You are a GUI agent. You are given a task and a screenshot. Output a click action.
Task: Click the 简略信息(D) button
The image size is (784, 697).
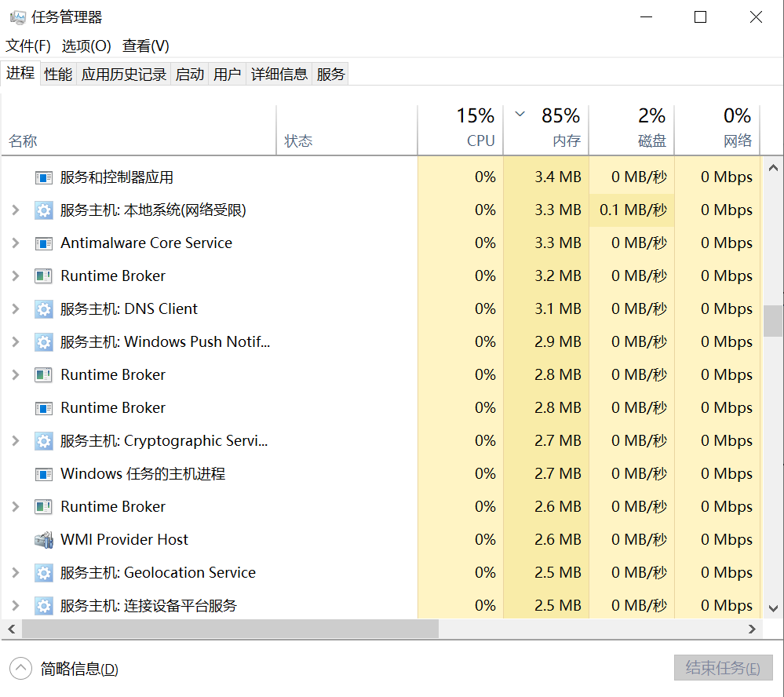[x=64, y=669]
